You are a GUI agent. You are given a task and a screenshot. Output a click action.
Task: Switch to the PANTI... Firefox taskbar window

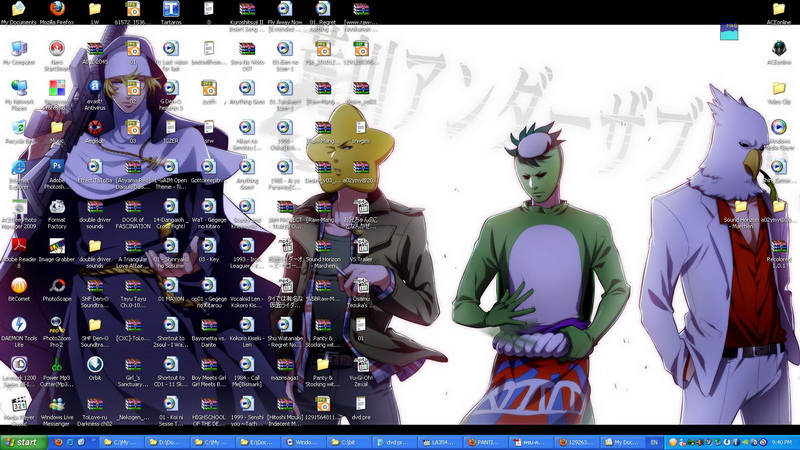point(485,442)
